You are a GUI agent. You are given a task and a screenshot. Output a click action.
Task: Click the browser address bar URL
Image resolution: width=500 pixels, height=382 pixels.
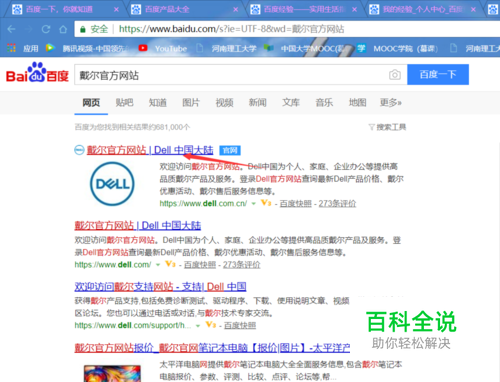(231, 29)
